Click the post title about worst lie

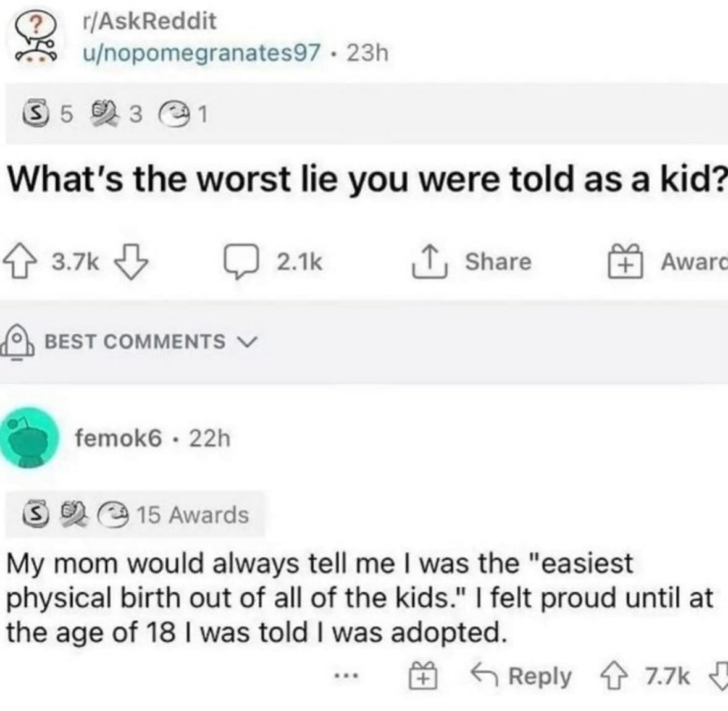[364, 179]
